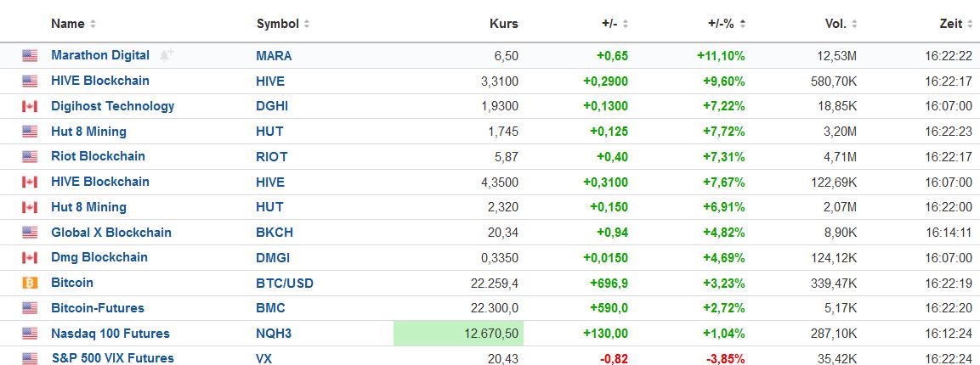This screenshot has width=980, height=365.
Task: Click the US flag beside Riot Blockchain
Action: coord(30,156)
